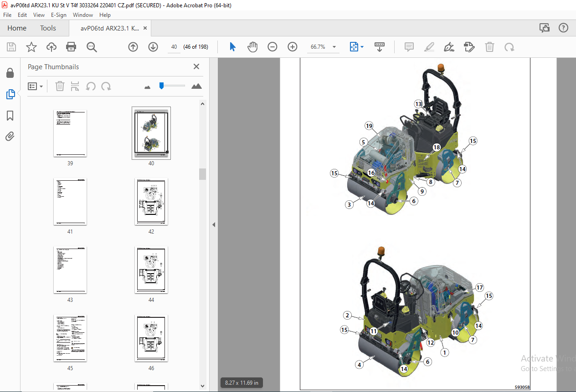Open the File menu
This screenshot has width=576, height=392.
pos(7,15)
